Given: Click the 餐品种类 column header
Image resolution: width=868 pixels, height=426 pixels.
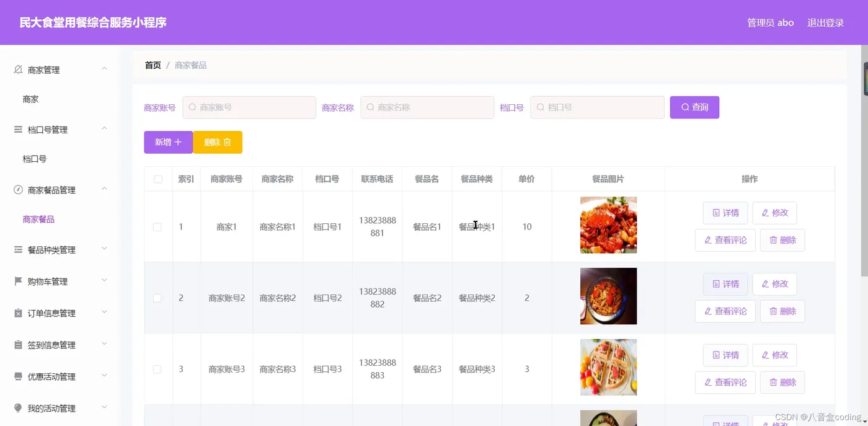Looking at the screenshot, I should [477, 179].
